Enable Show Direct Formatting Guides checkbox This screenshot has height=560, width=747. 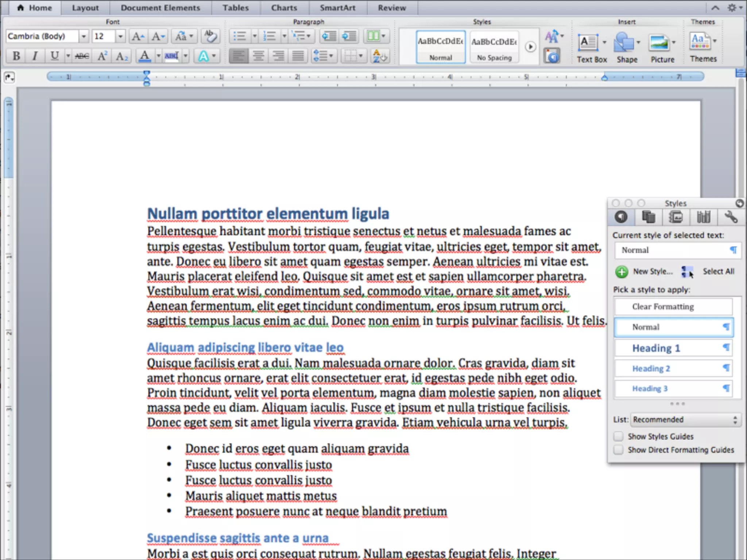point(619,450)
